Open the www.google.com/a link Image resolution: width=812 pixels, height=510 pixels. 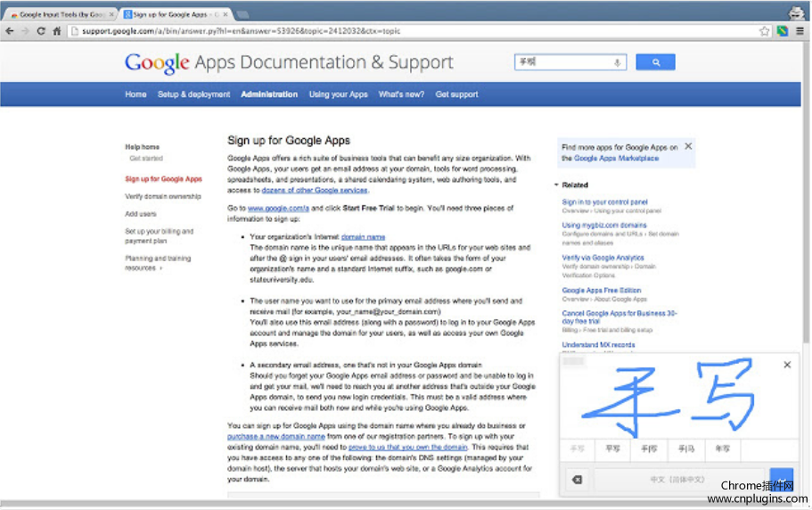coord(279,208)
